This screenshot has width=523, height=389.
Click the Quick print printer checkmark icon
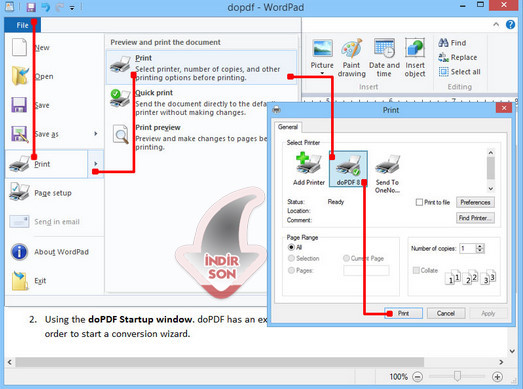tap(120, 98)
